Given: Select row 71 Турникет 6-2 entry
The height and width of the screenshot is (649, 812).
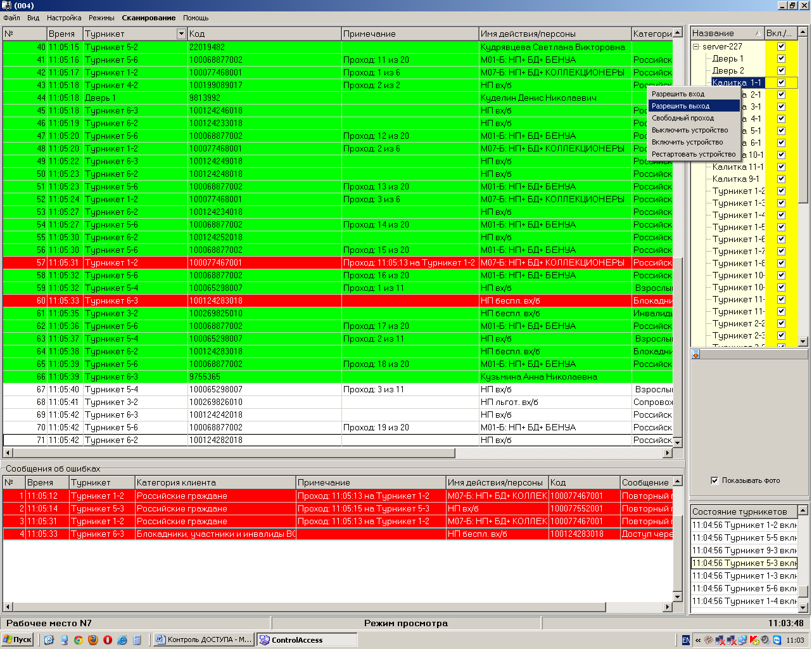Looking at the screenshot, I should (338, 440).
